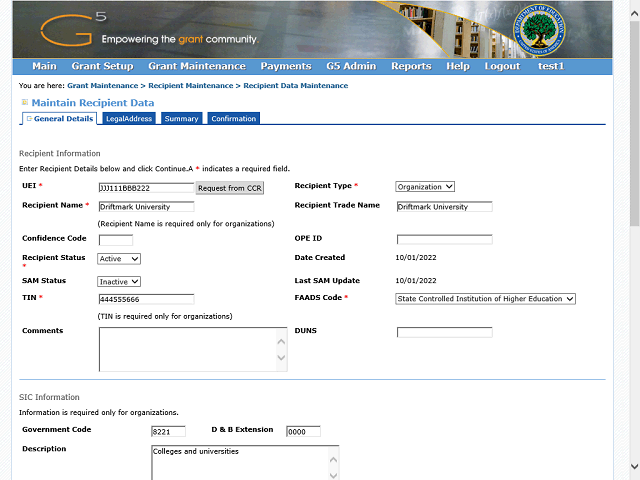Click the Description box scroll up arrow
The width and height of the screenshot is (640, 480).
coord(333,460)
